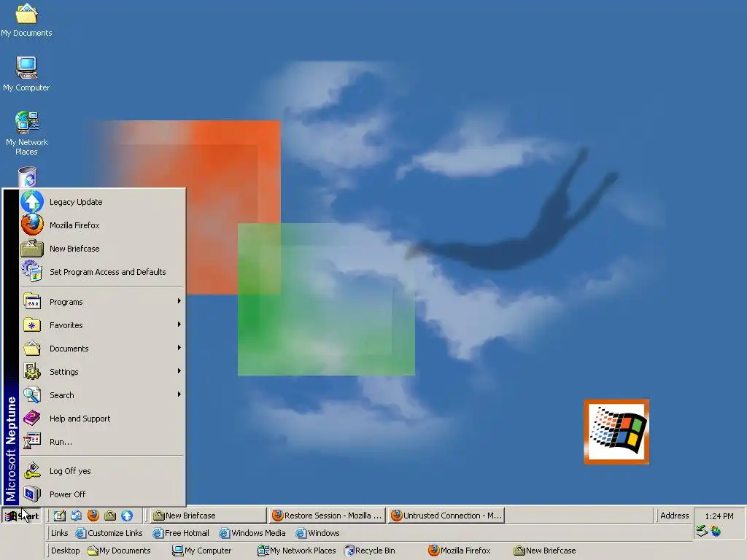Open My Computer from Desktop toolbar
747x560 pixels.
[202, 551]
